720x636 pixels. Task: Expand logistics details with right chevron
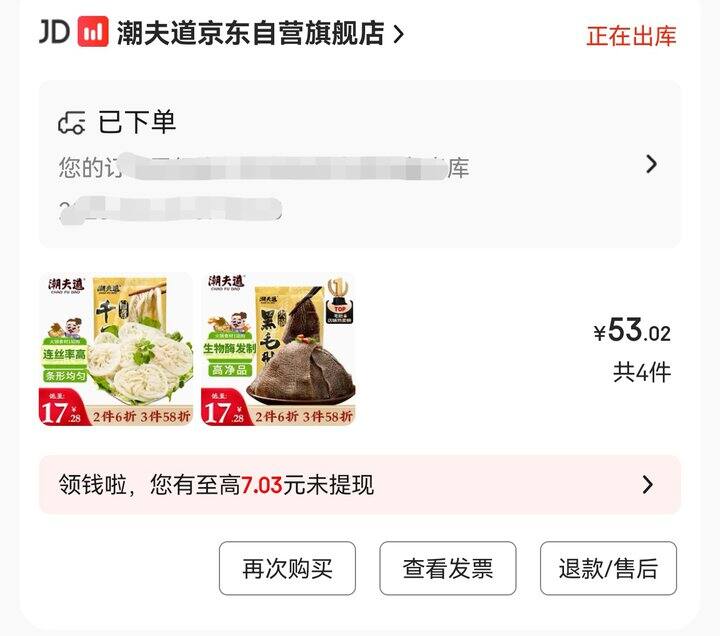[x=651, y=164]
